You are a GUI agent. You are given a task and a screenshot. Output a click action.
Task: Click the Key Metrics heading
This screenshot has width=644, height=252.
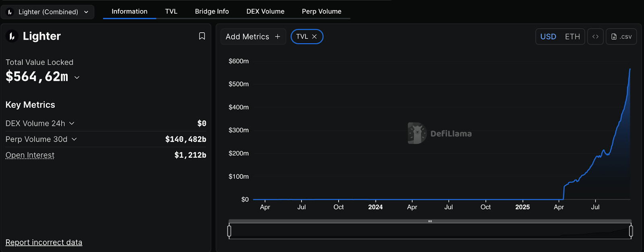point(30,105)
